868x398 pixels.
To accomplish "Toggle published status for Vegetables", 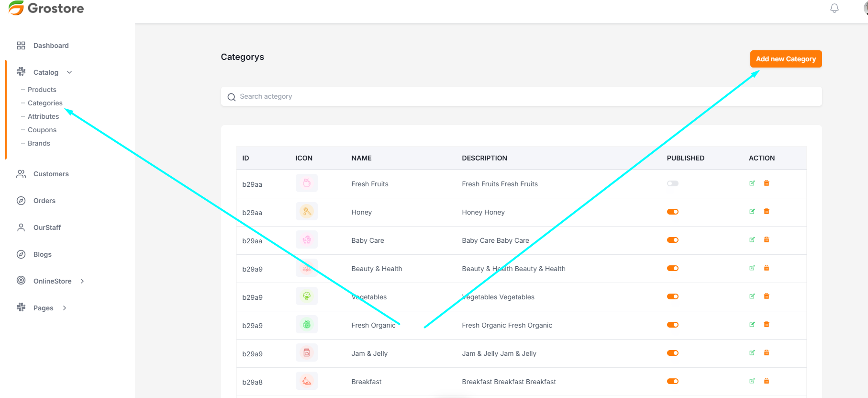I will pos(672,296).
